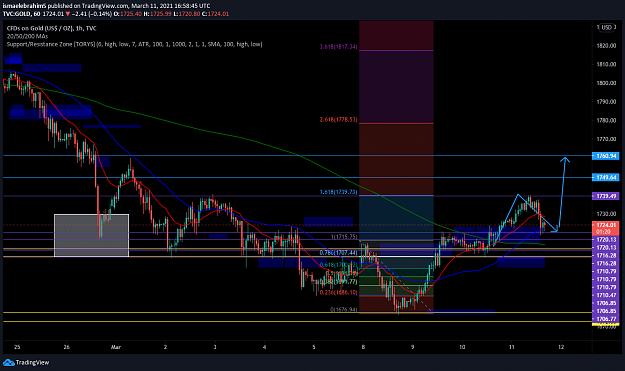Click the 20/50/200 MAs indicator label
The height and width of the screenshot is (371, 625).
click(27, 36)
